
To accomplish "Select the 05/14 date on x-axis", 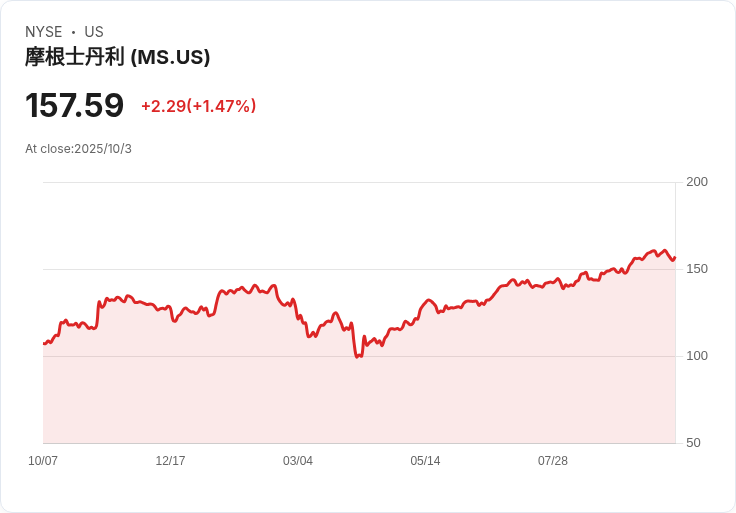I will [x=425, y=461].
